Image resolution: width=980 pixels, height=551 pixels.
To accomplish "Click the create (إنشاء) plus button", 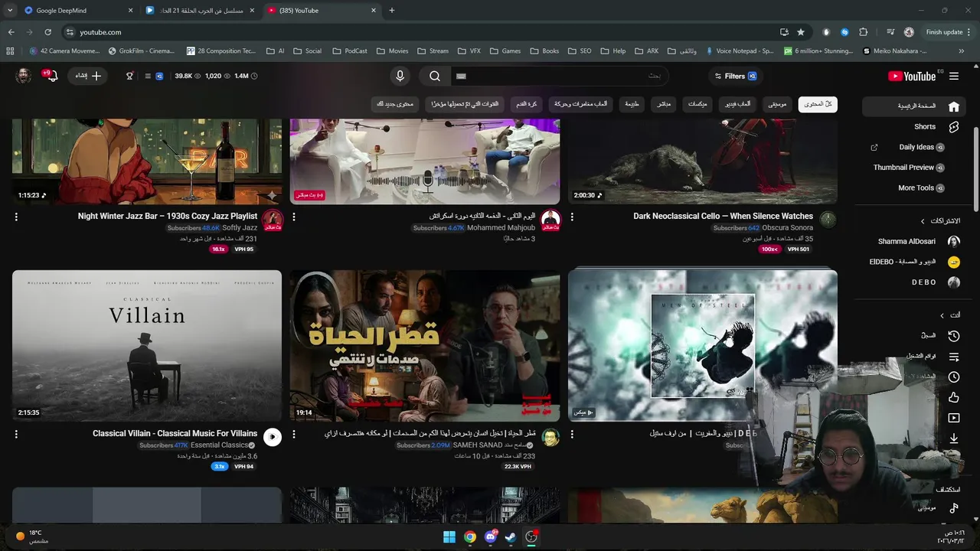I will point(87,76).
